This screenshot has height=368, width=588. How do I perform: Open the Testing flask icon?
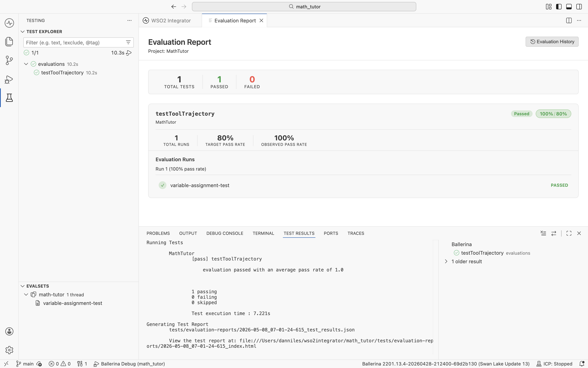coord(9,98)
